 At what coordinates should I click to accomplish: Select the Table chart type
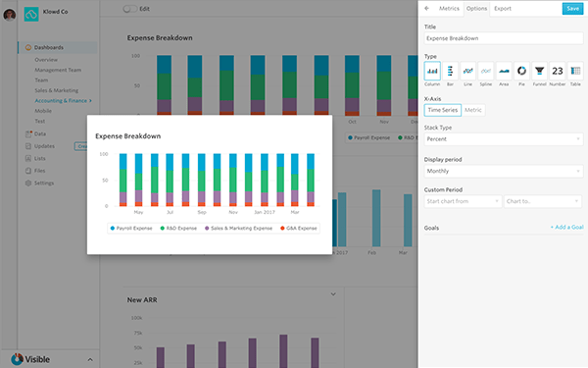(x=575, y=71)
